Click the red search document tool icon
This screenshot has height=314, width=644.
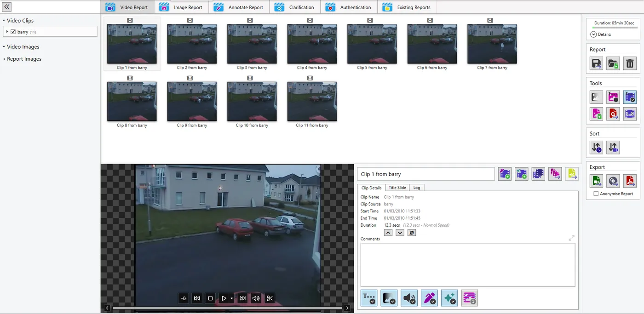(x=613, y=114)
